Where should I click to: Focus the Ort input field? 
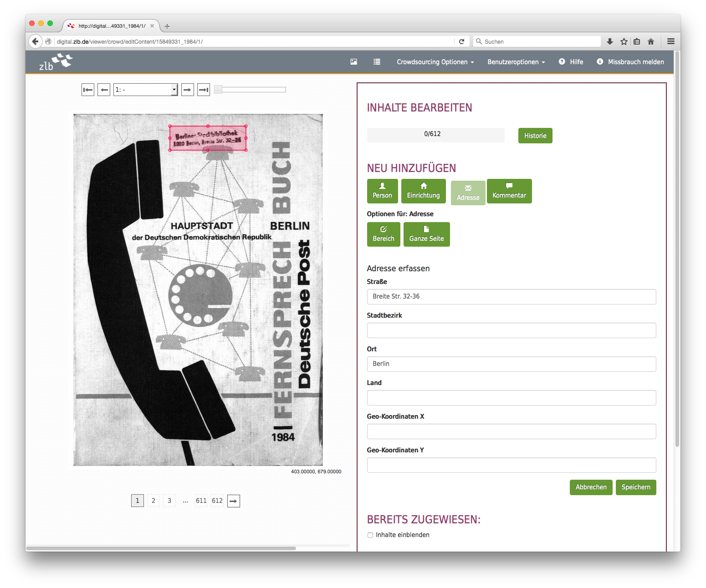512,364
